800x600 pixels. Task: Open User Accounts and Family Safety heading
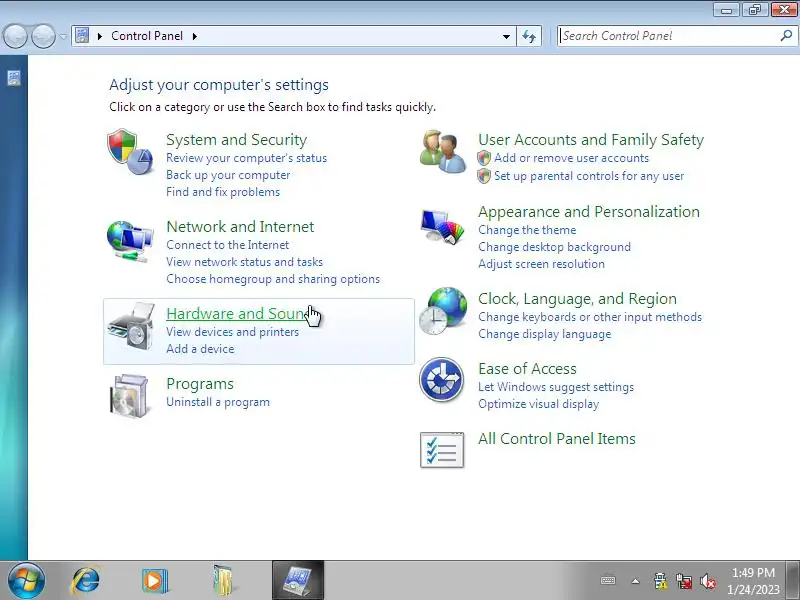(591, 140)
